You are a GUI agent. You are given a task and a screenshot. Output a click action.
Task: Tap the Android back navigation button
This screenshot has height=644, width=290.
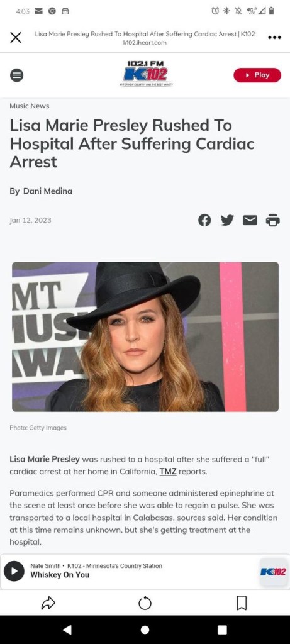pos(67,630)
